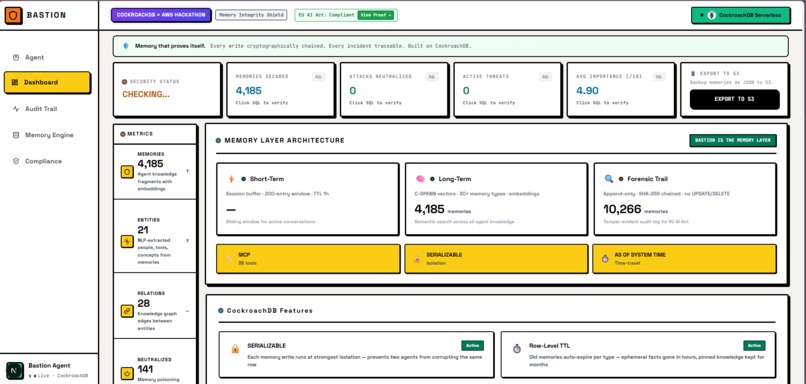Viewport: 806px width, 384px height.
Task: Click the Relations link icon
Action: coord(127,311)
